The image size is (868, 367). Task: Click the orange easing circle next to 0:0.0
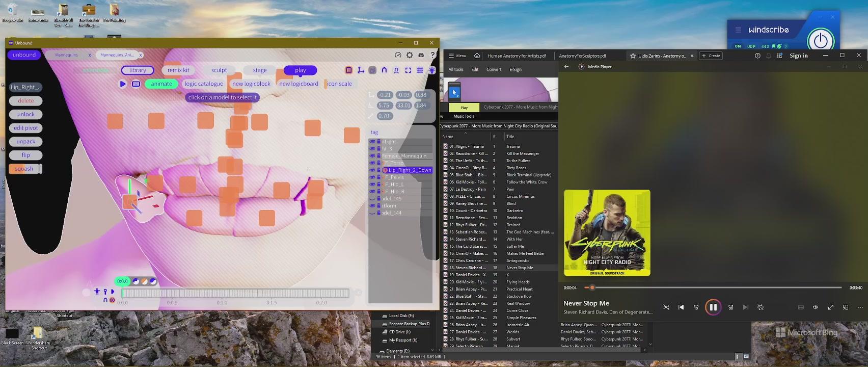click(145, 281)
